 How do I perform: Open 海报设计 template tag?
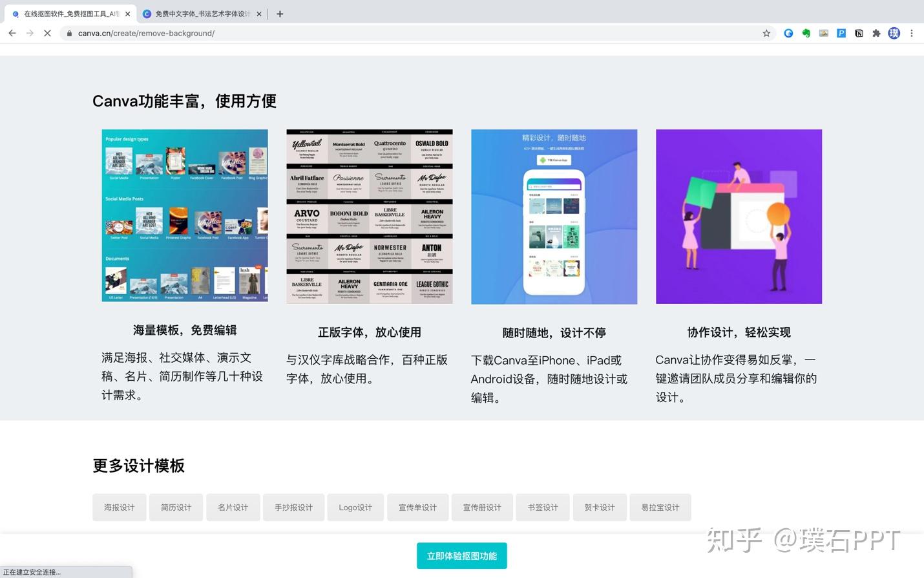click(x=120, y=508)
